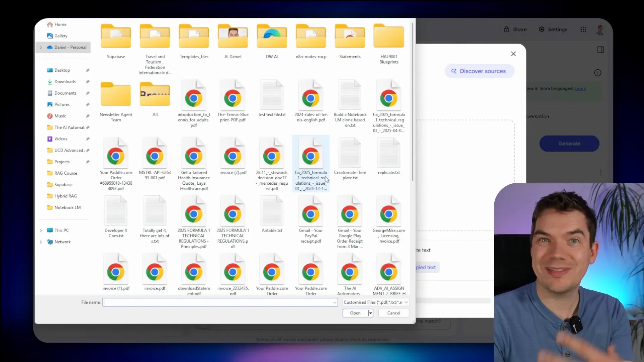Screen dimensions: 644x362
Task: Open the account avatar in NotebookLM
Action: (x=600, y=29)
